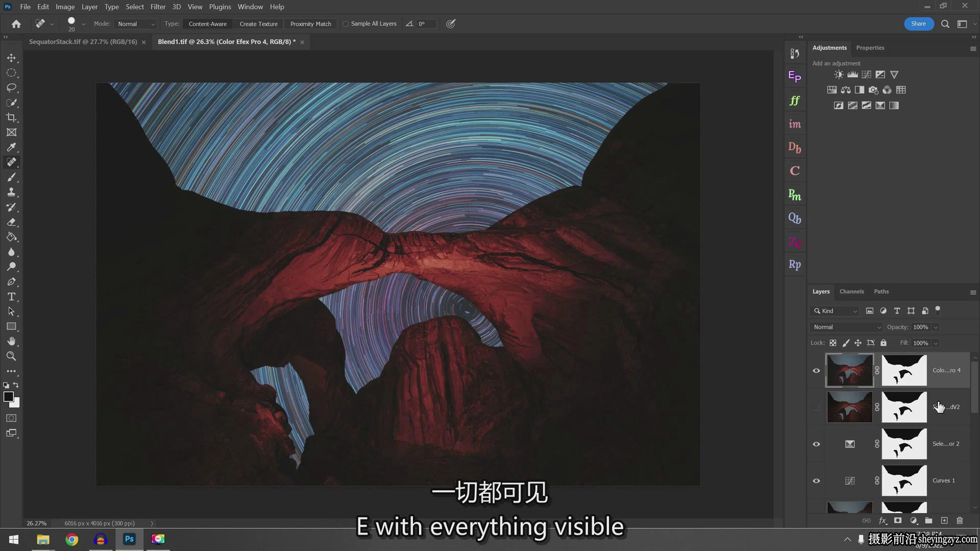Open the layer Kind filter dropdown
Viewport: 980px width, 551px height.
click(835, 311)
